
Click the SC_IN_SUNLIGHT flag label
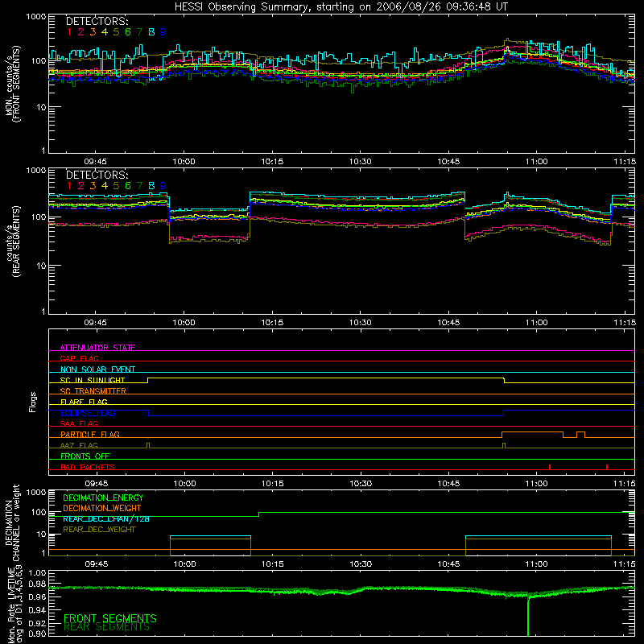pos(92,380)
